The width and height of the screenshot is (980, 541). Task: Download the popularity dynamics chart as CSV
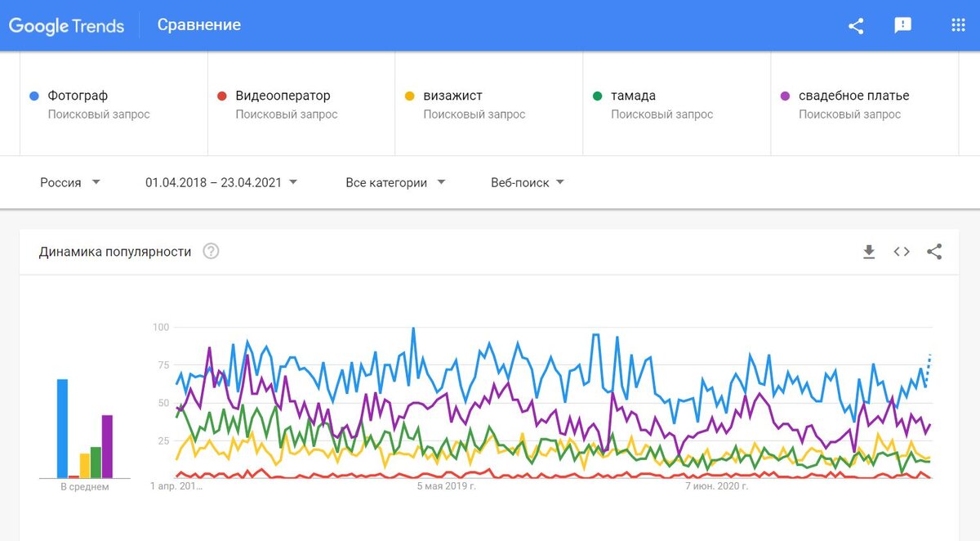coord(869,252)
